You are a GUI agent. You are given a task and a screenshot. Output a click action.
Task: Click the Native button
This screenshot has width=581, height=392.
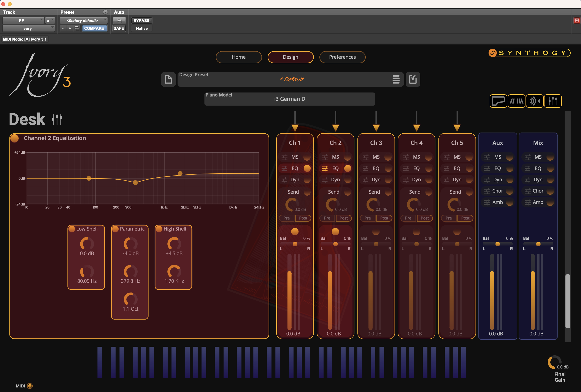142,28
